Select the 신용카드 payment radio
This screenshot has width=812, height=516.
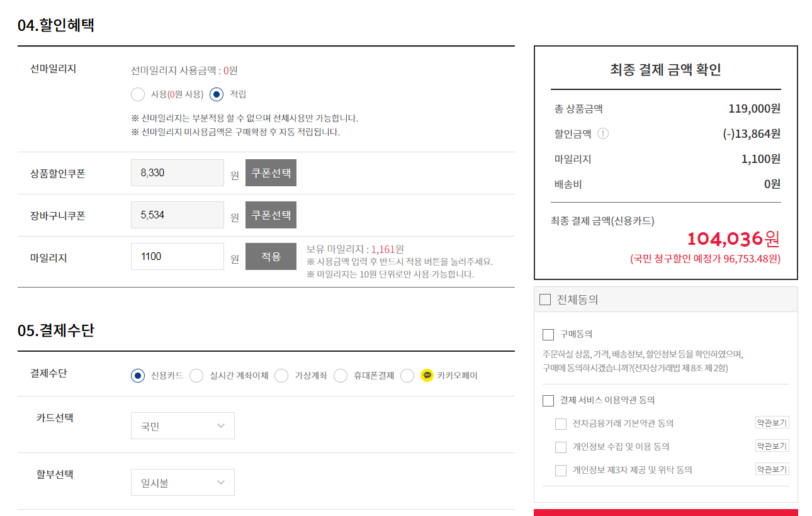pyautogui.click(x=138, y=376)
